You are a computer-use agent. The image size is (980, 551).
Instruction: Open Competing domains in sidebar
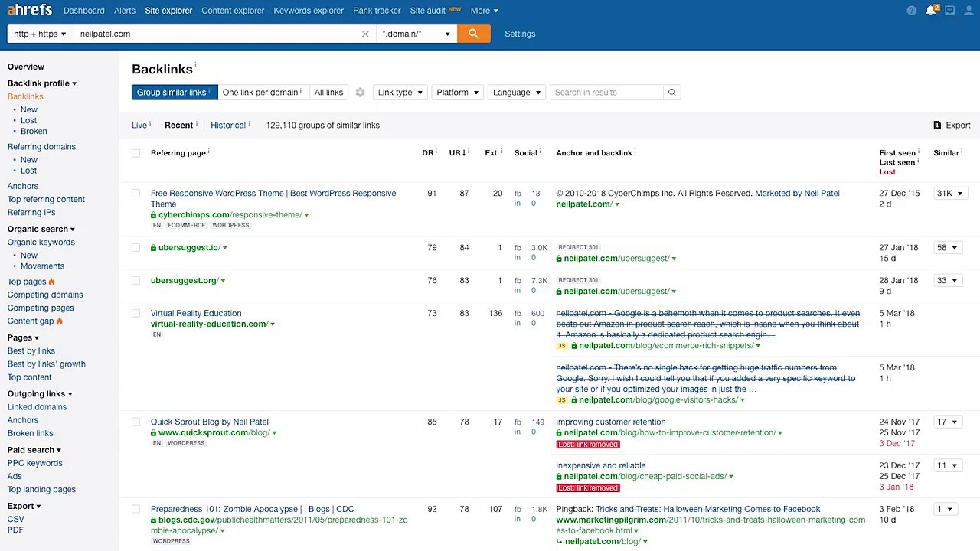coord(45,295)
